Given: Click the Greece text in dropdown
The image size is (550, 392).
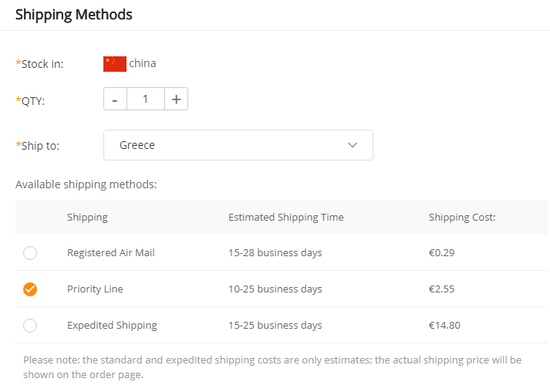Looking at the screenshot, I should tap(137, 145).
